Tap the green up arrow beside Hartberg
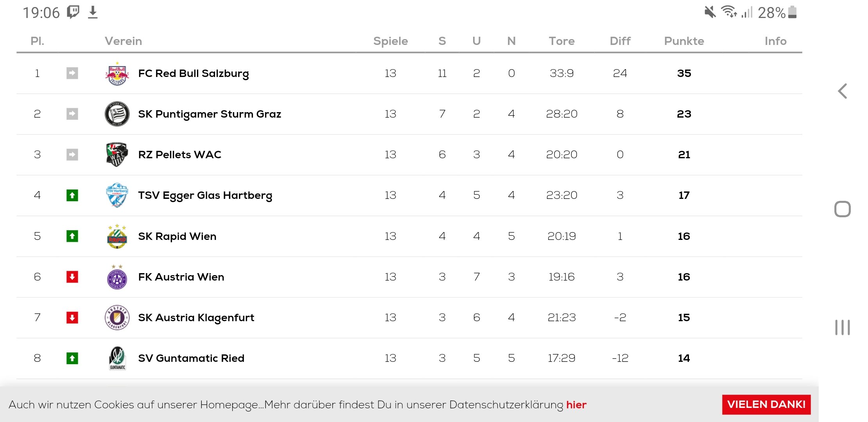 72,195
